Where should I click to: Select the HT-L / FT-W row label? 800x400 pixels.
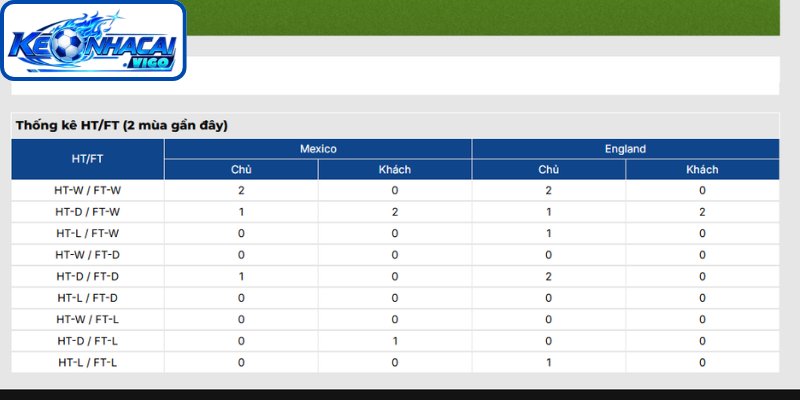[88, 234]
